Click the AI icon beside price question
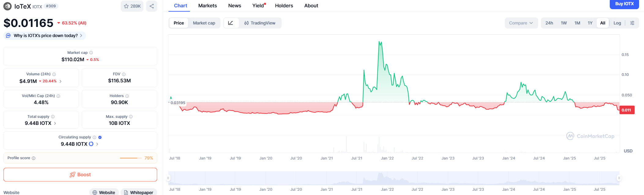644x195 pixels. pos(8,36)
